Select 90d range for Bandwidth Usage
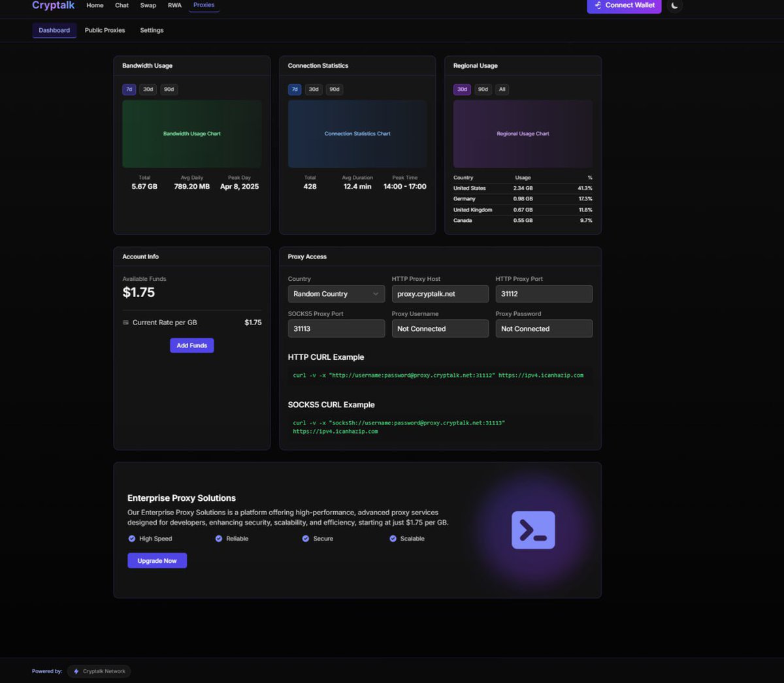Viewport: 784px width, 683px height. (x=169, y=89)
